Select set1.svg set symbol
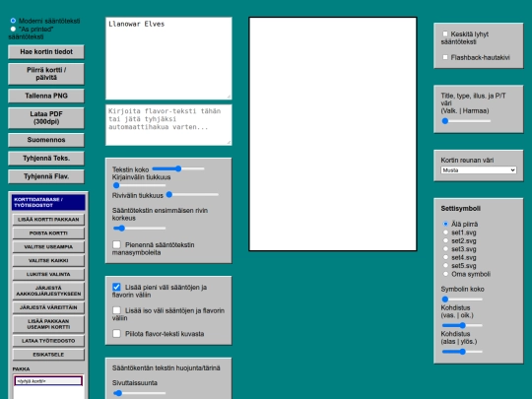 445,233
